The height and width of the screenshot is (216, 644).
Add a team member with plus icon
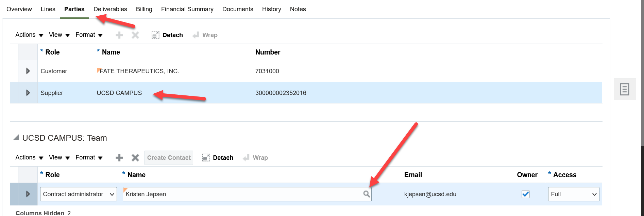click(119, 158)
